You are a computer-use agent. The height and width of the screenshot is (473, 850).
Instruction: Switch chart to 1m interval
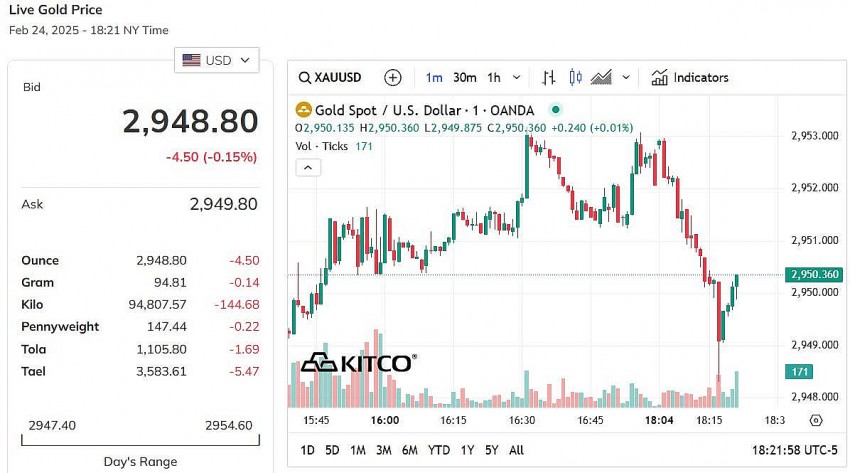tap(434, 77)
